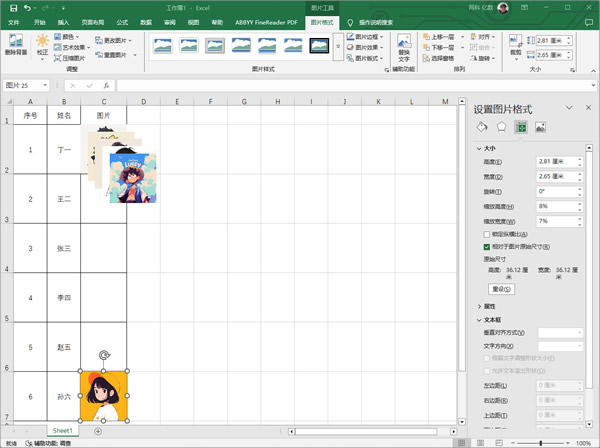Open the vertical alignment (垂直对齐方式) dropdown
Viewport: 600px width, 448px height.
559,332
